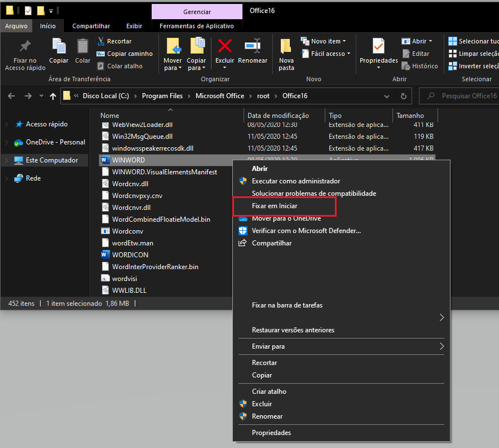
Task: Select the WORDICON file
Action: pyautogui.click(x=125, y=254)
